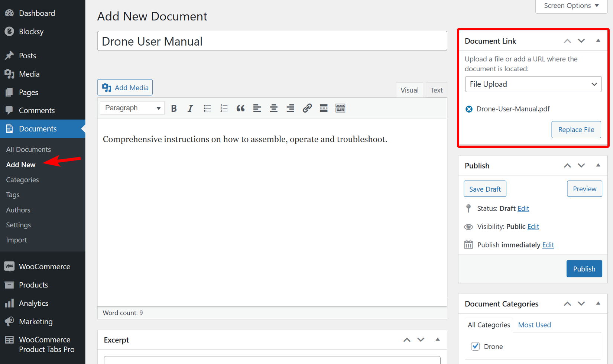Expand the Screen Options panel
Screen dimensions: 613x364
click(x=571, y=5)
